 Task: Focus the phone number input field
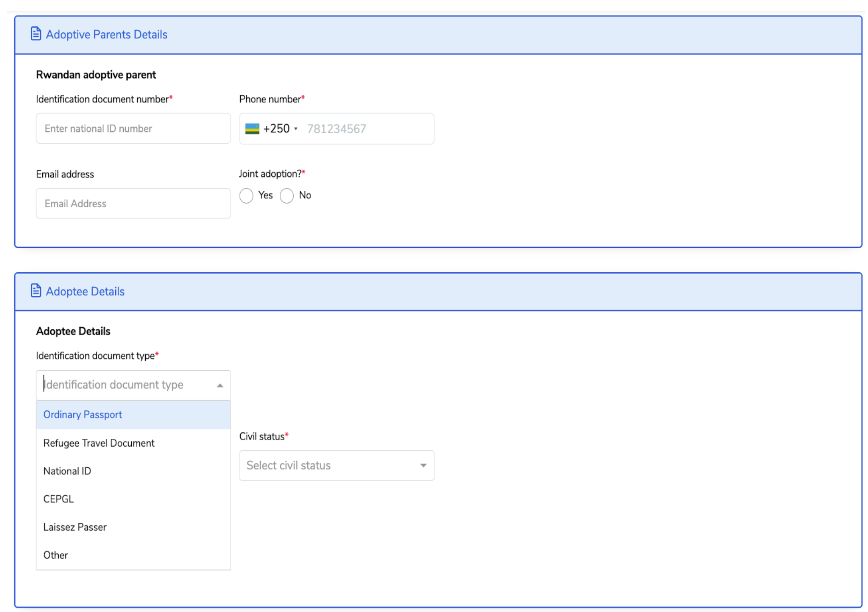click(367, 129)
